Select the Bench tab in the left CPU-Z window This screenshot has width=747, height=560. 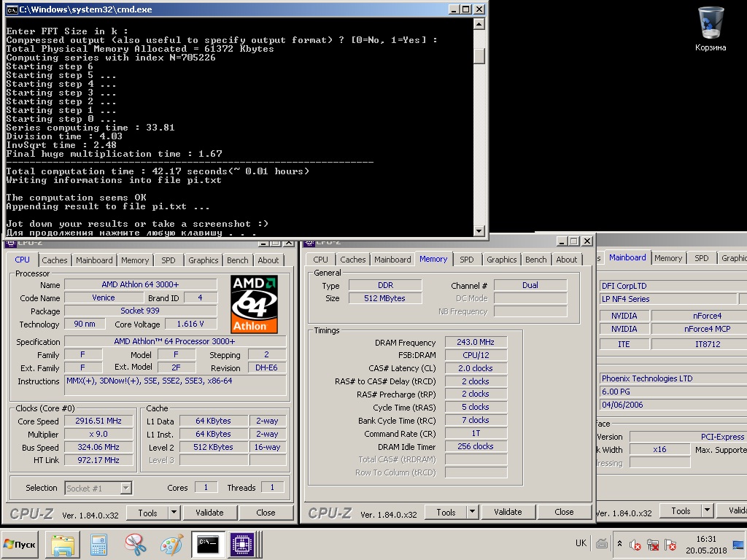point(237,260)
